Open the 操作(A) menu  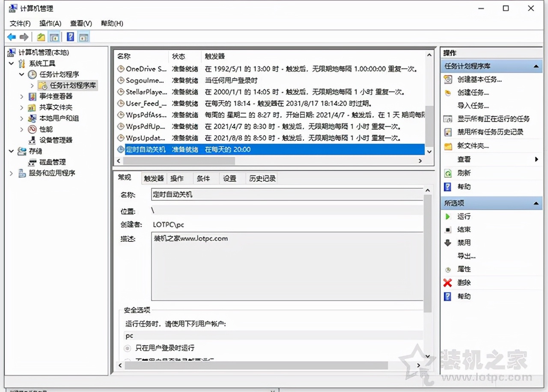[51, 23]
